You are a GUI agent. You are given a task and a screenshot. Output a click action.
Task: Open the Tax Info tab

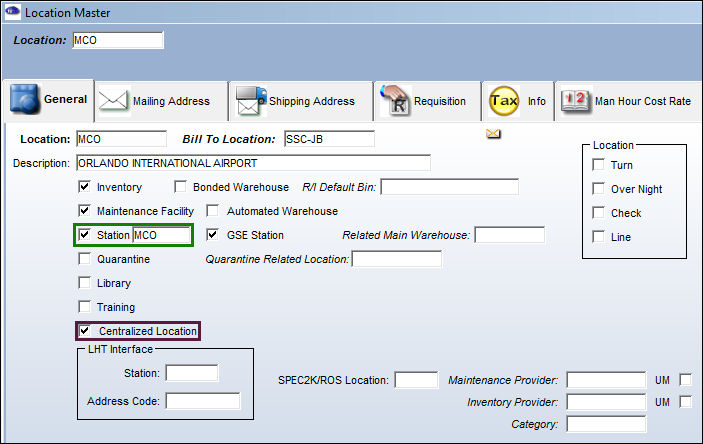[x=518, y=101]
